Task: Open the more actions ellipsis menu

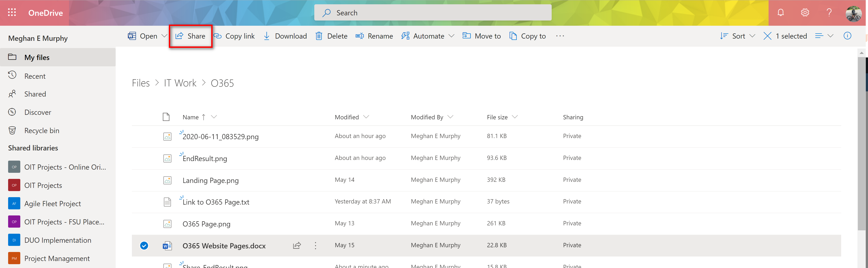Action: 560,36
